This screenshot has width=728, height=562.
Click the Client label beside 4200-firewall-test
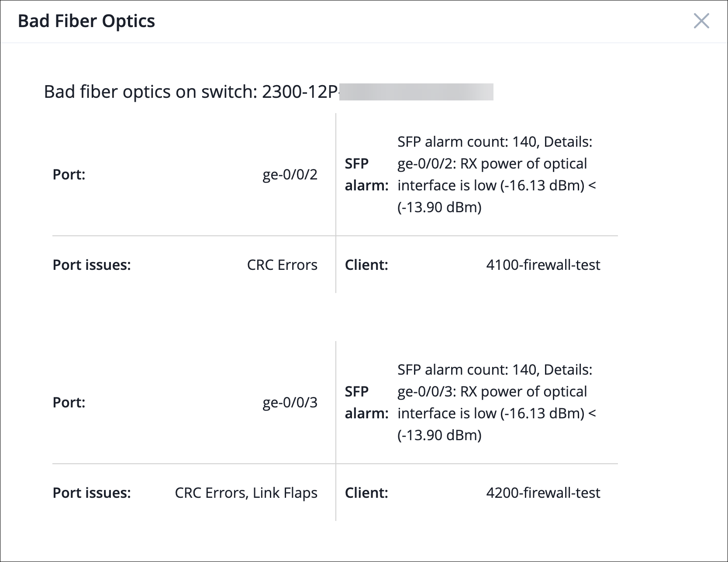click(366, 493)
